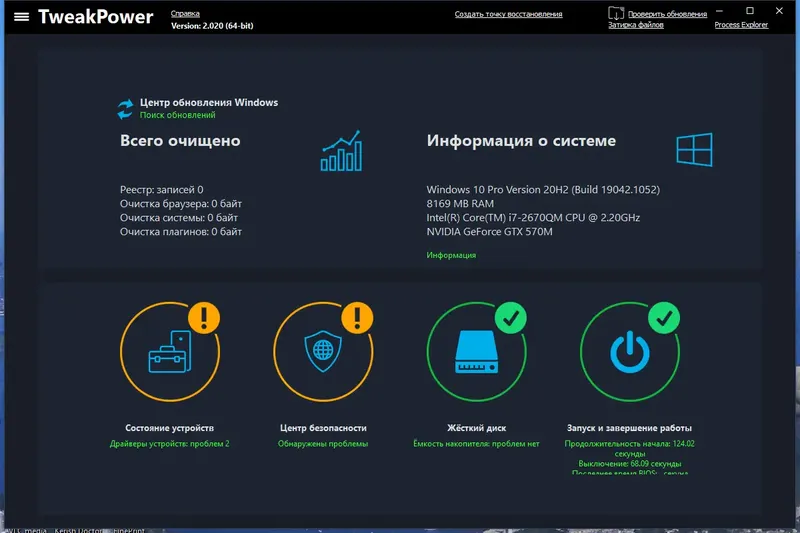The height and width of the screenshot is (533, 800).
Task: Click the bar chart statistics icon
Action: [x=342, y=151]
